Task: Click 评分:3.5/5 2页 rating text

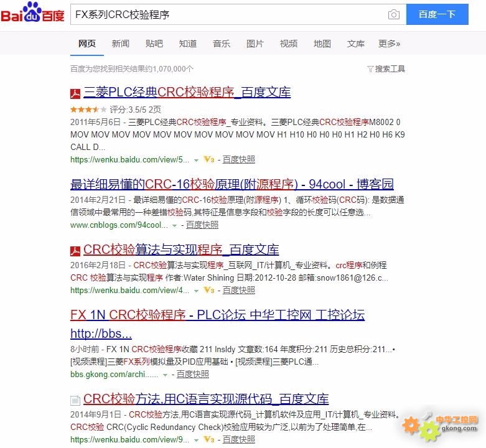Action: click(x=135, y=110)
